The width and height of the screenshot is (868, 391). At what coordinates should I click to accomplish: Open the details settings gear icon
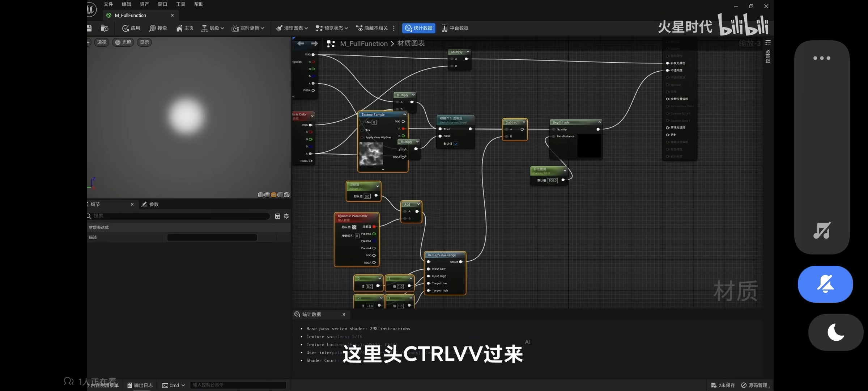point(286,216)
